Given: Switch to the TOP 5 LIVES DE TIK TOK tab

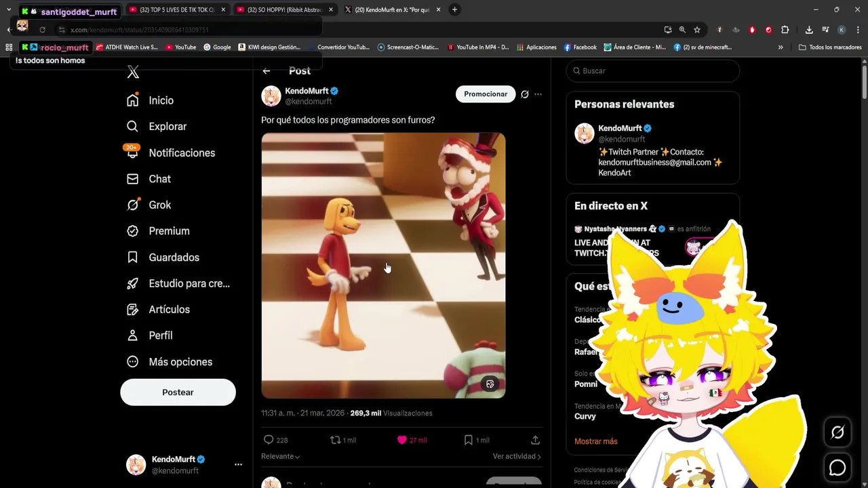Looking at the screenshot, I should click(x=178, y=10).
